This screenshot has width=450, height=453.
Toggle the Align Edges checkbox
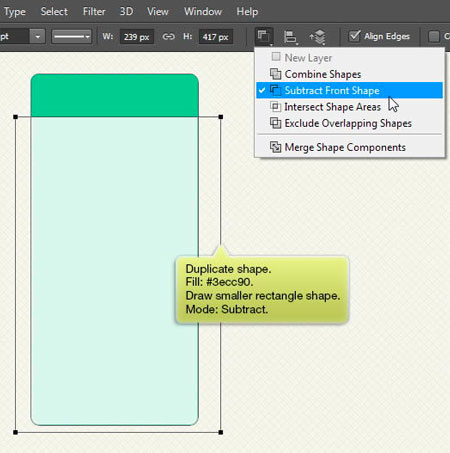pos(354,36)
